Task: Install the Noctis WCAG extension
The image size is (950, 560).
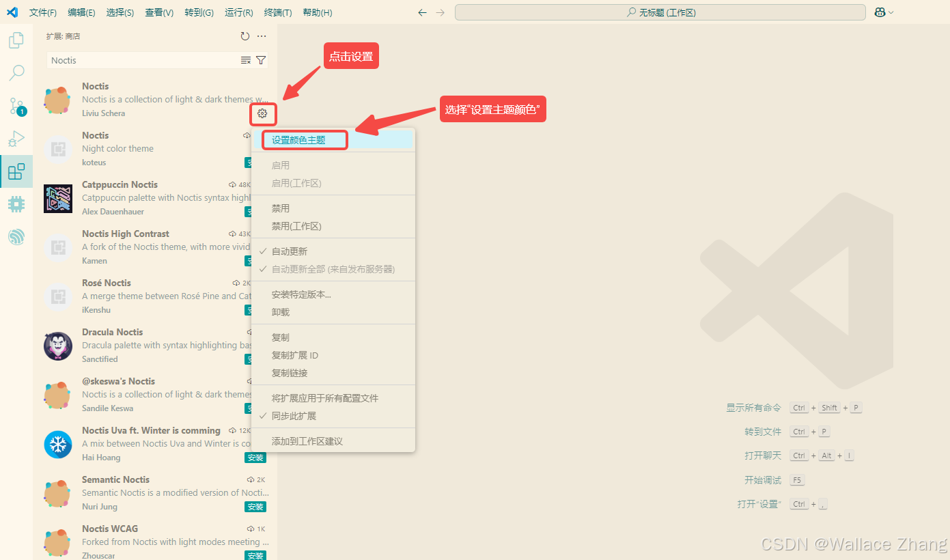Action: tap(255, 556)
